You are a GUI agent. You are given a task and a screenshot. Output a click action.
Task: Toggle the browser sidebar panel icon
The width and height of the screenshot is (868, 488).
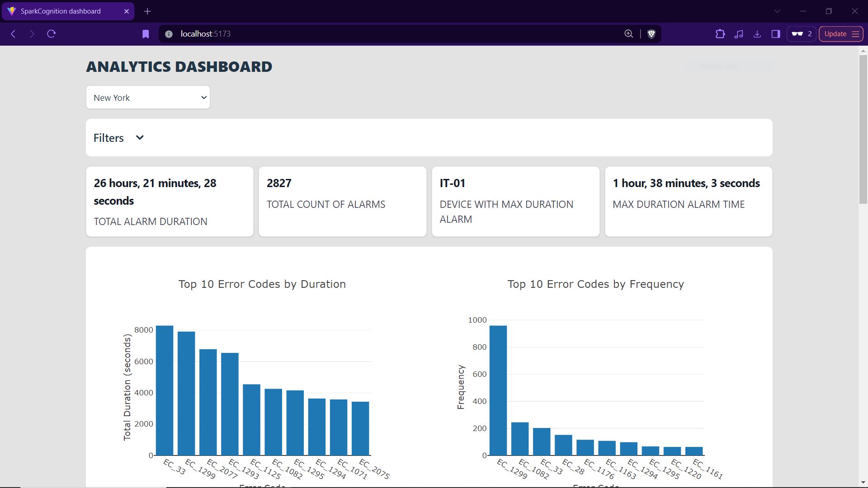(776, 34)
